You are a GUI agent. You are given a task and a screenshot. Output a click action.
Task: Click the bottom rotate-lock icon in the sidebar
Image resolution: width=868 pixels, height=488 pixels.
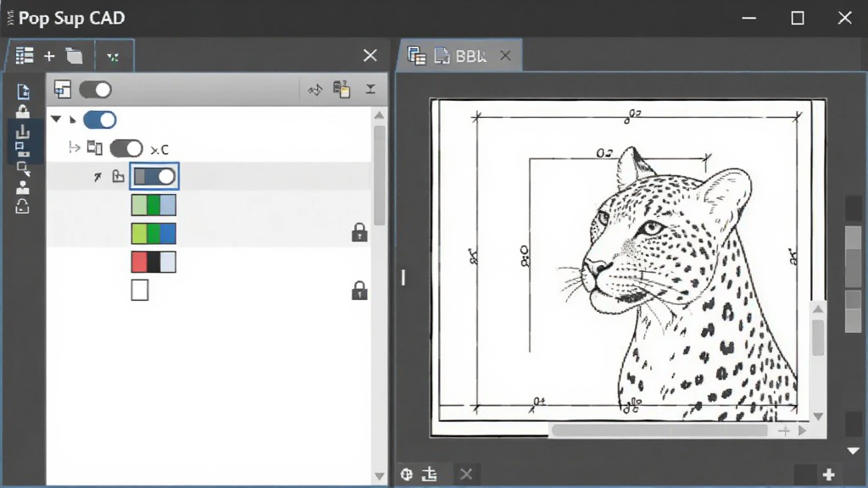coord(23,207)
